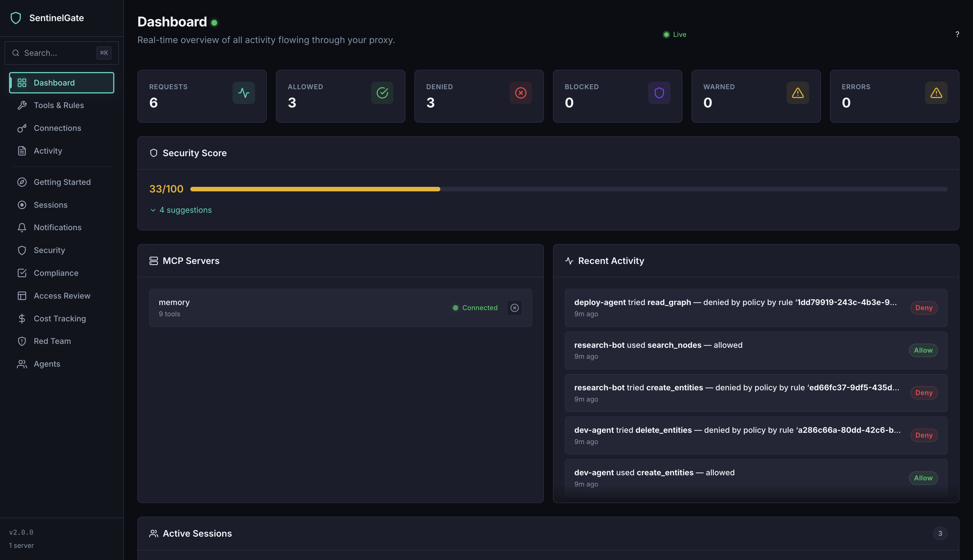Click the SentinelGate shield logo
The height and width of the screenshot is (560, 973).
pyautogui.click(x=16, y=18)
